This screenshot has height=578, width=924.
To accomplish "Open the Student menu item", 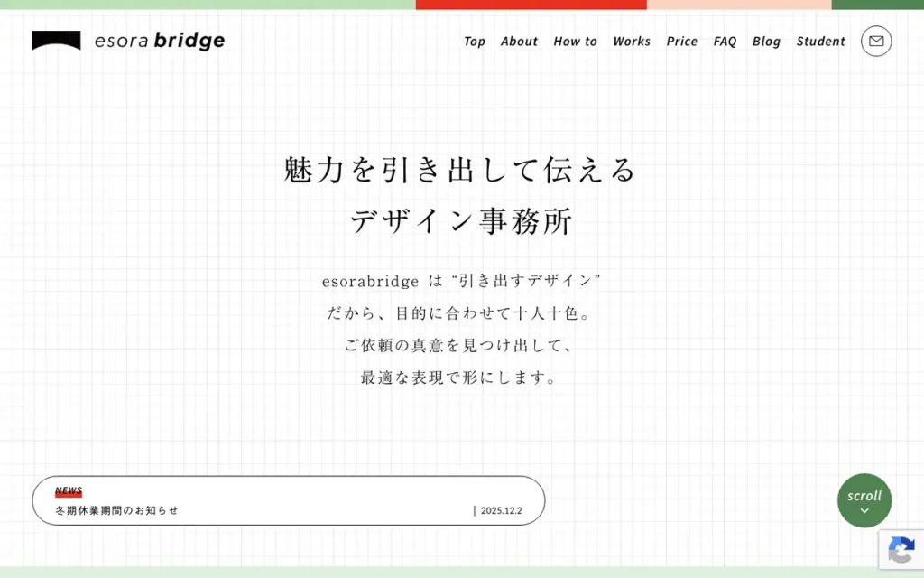I will pos(820,42).
